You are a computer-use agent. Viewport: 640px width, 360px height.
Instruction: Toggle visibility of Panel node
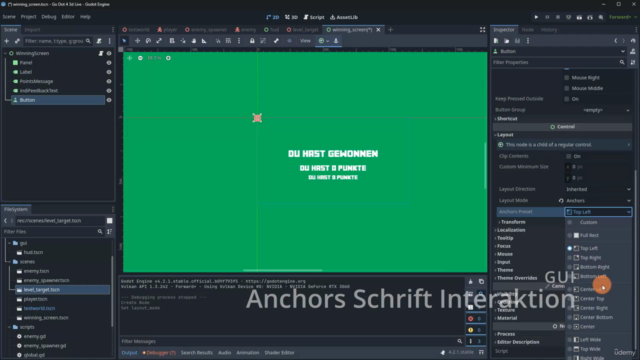point(109,63)
